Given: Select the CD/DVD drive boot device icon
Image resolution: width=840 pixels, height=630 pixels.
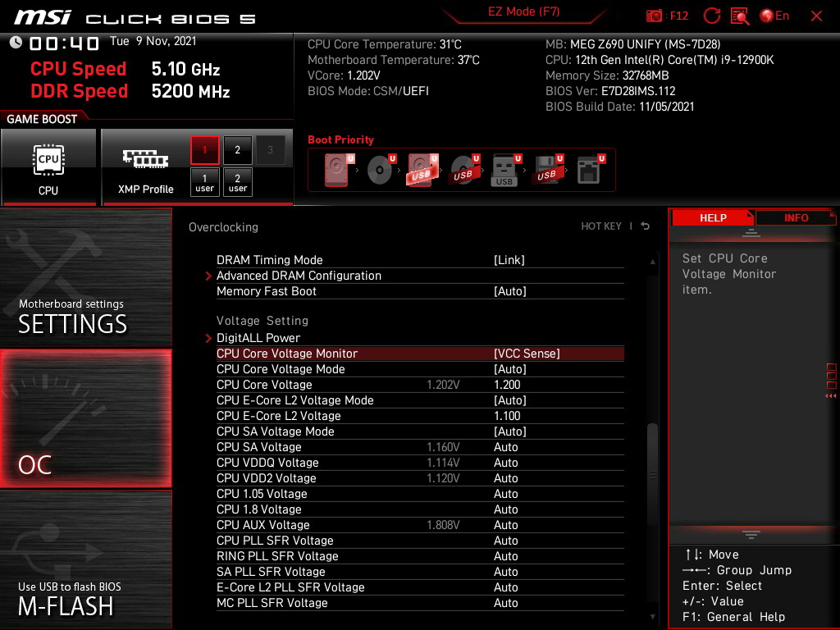Looking at the screenshot, I should tap(381, 170).
